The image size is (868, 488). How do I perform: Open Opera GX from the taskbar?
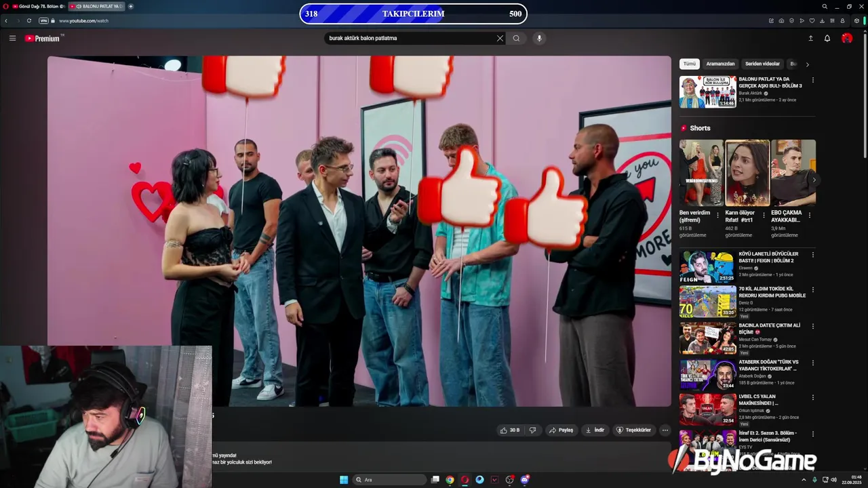(x=465, y=479)
